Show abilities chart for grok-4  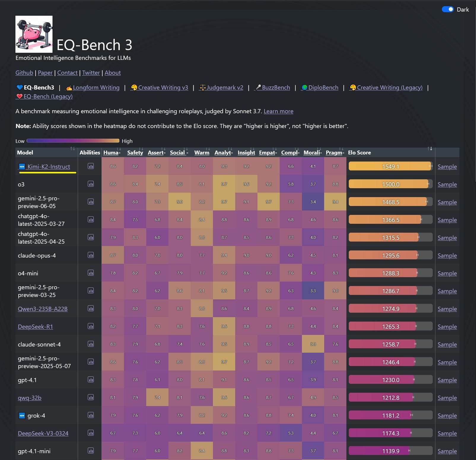[x=91, y=415]
